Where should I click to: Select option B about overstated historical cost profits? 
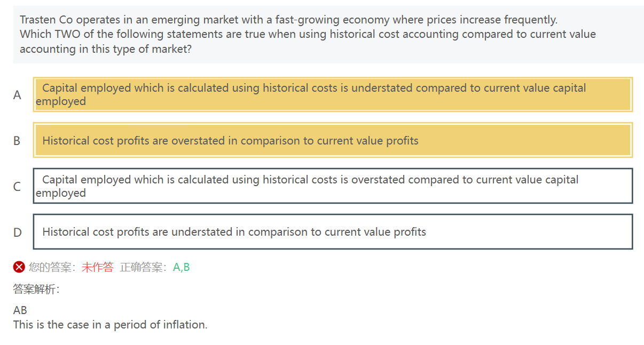[x=333, y=140]
